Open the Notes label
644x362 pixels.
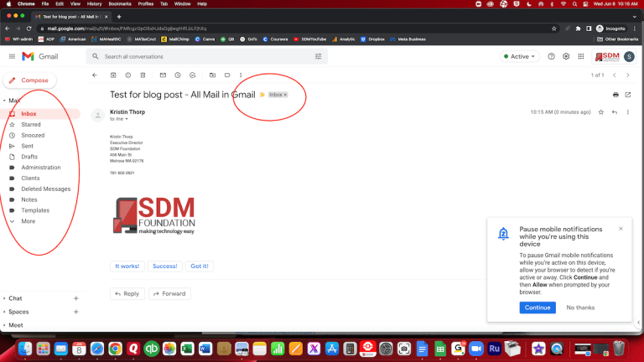[x=29, y=199]
